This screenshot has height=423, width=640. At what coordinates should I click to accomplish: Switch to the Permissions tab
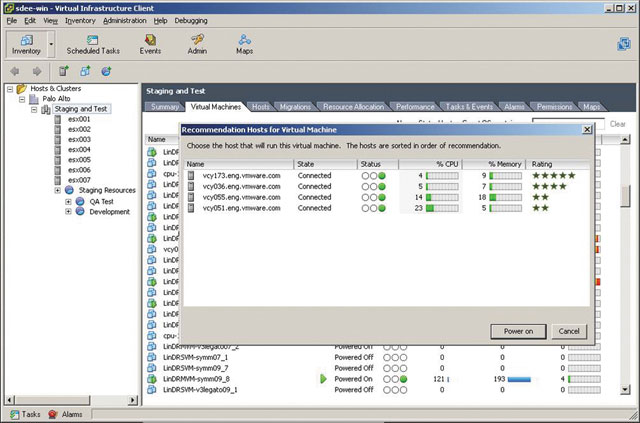click(x=554, y=107)
